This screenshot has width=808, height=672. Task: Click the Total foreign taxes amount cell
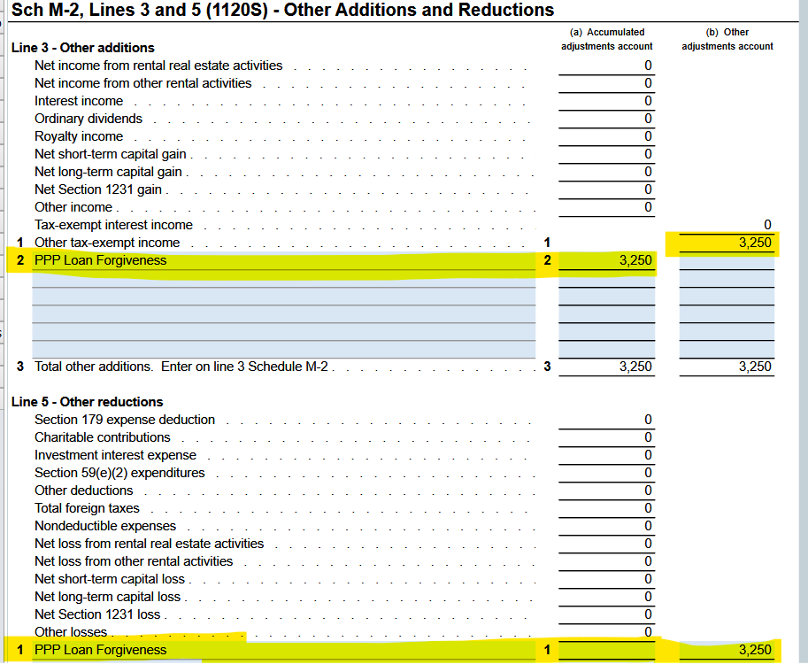(x=606, y=508)
